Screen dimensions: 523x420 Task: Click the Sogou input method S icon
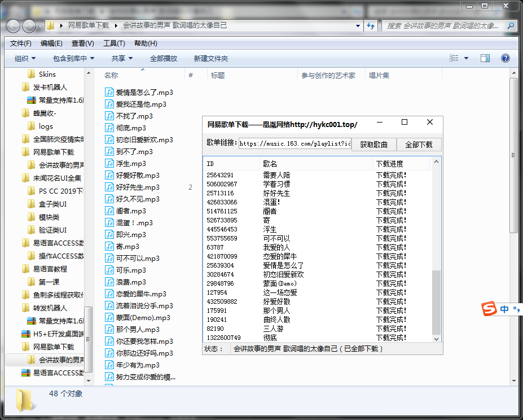489,308
